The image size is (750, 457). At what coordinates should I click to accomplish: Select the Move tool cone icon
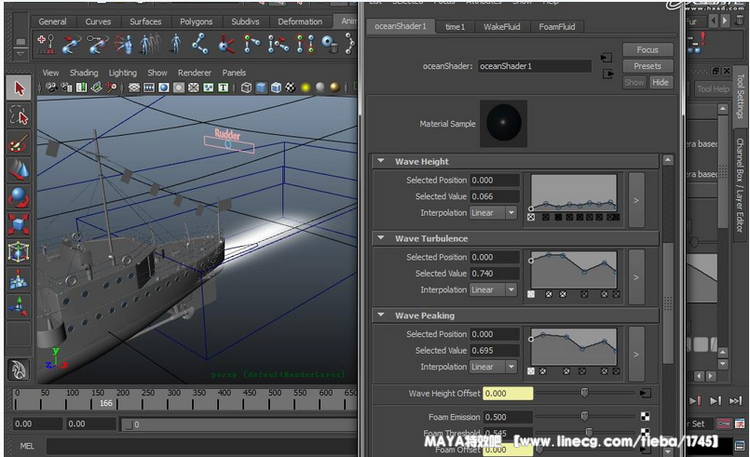19,170
